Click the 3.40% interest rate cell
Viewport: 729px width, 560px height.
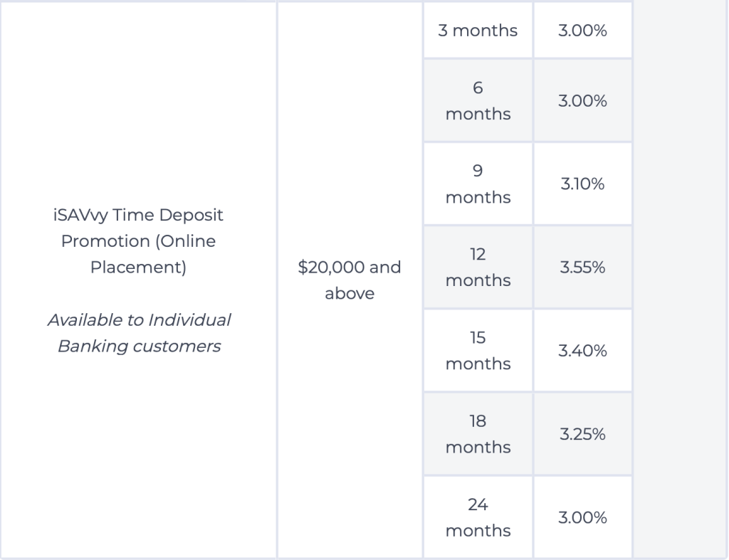[582, 350]
